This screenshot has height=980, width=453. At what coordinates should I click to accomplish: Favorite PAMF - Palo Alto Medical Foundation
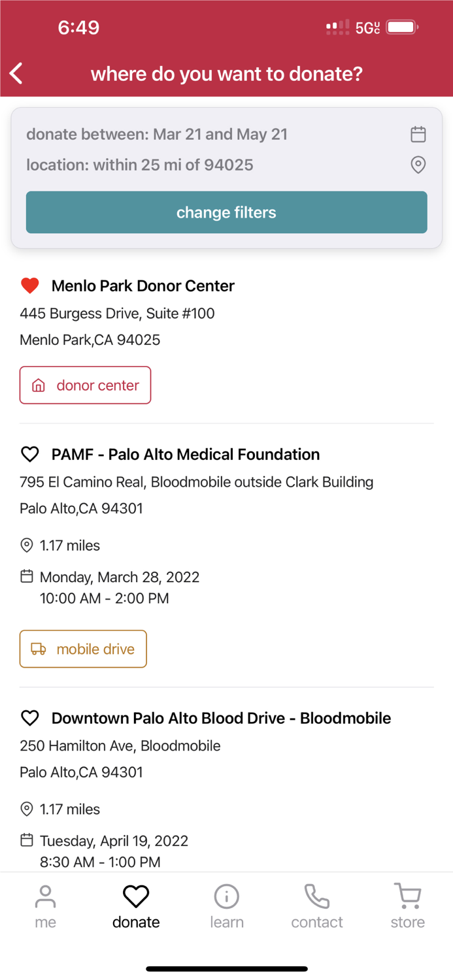coord(29,454)
